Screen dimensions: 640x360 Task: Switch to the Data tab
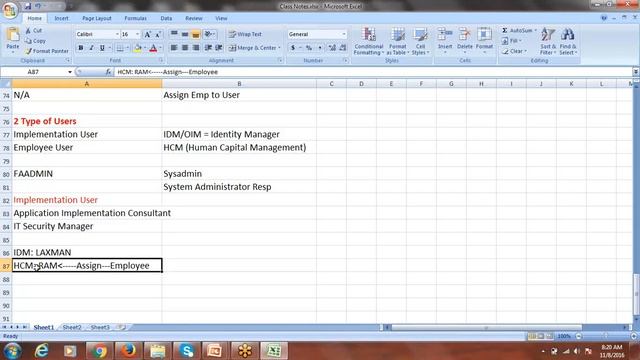click(166, 18)
